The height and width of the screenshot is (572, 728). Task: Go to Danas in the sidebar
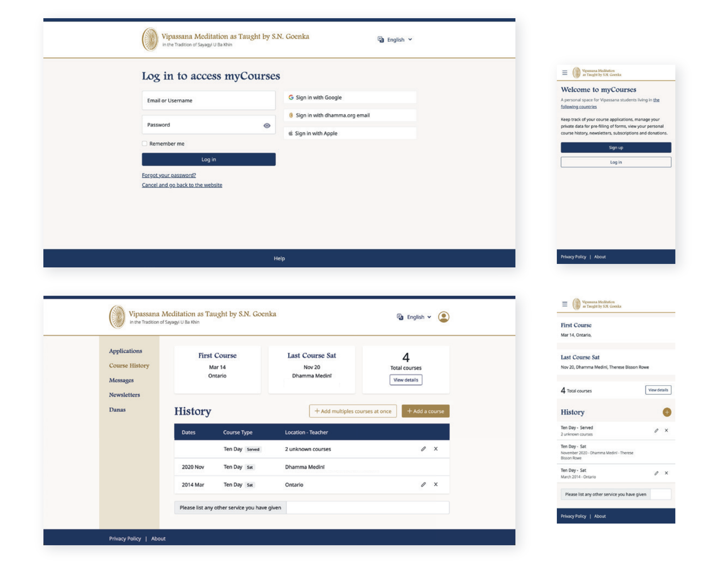coord(117,410)
